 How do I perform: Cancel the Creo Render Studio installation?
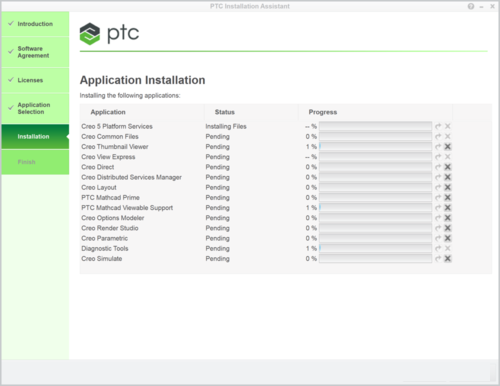pos(448,228)
